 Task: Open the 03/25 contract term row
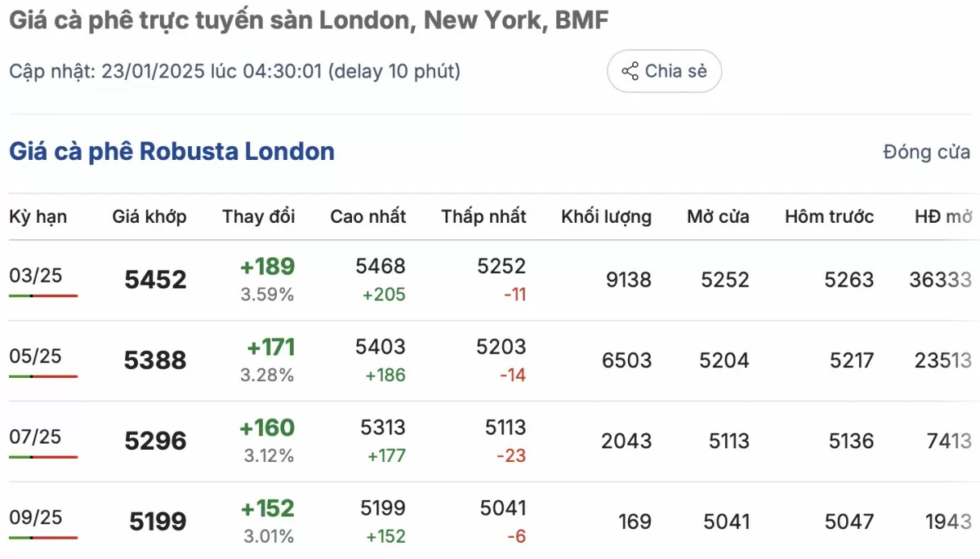pyautogui.click(x=490, y=280)
